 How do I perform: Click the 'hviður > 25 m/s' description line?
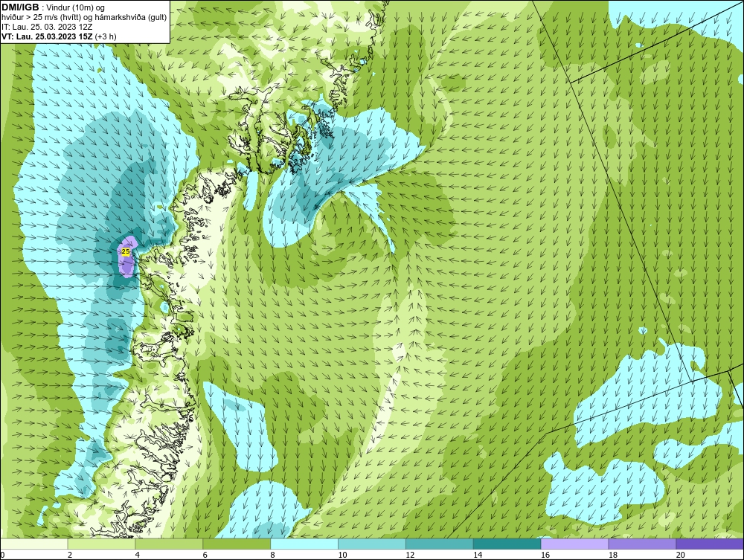[x=84, y=18]
